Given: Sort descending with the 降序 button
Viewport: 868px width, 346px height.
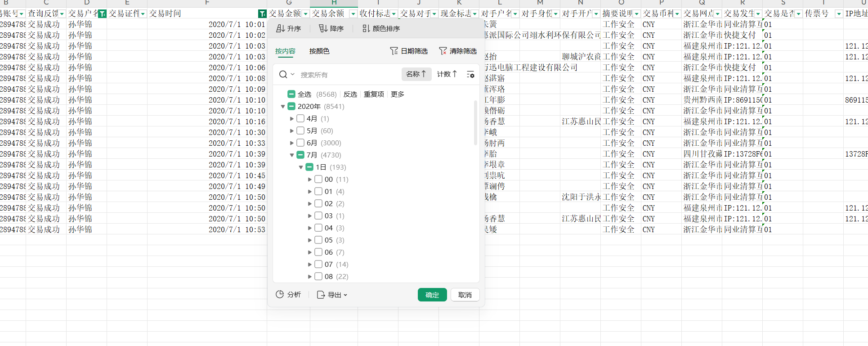Looking at the screenshot, I should coord(331,28).
